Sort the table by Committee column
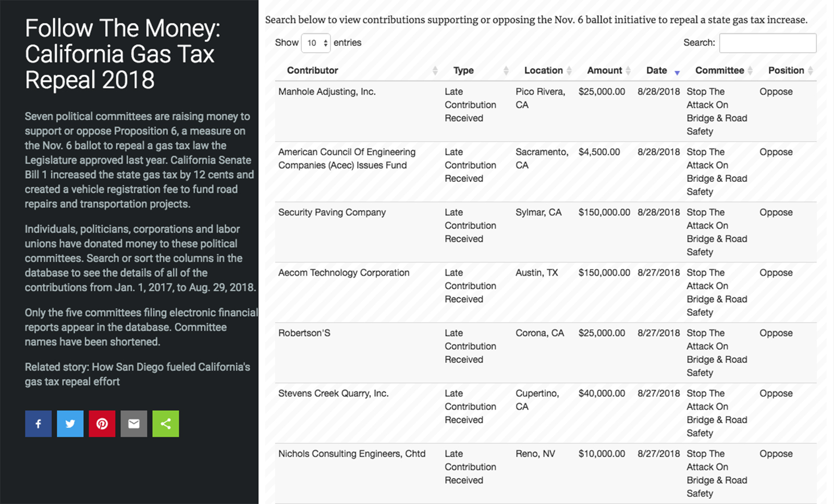The image size is (834, 504). click(x=719, y=70)
